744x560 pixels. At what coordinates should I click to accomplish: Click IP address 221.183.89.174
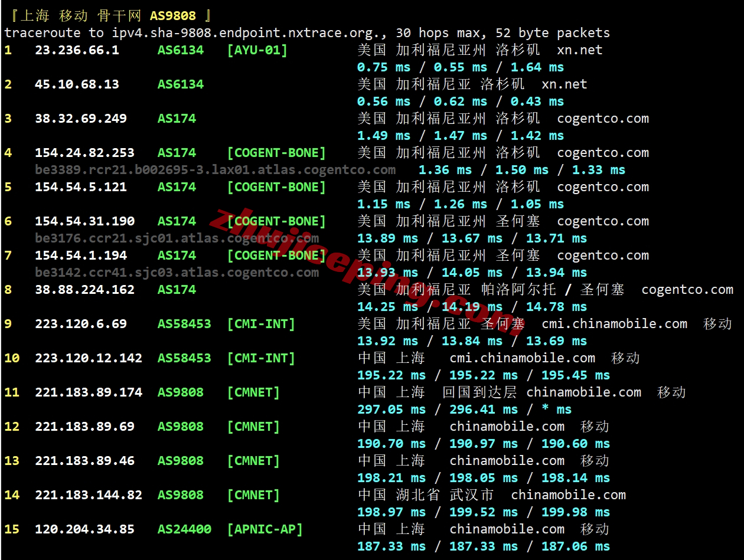click(89, 392)
